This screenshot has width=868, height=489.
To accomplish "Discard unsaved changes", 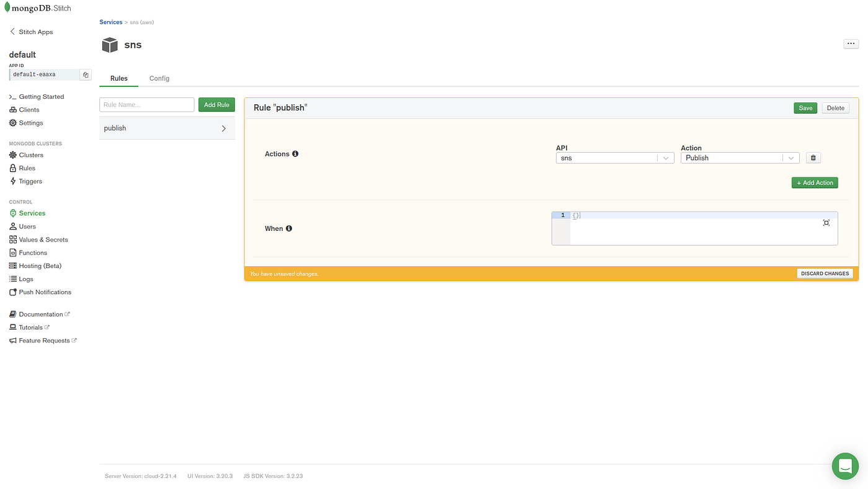I will click(825, 273).
